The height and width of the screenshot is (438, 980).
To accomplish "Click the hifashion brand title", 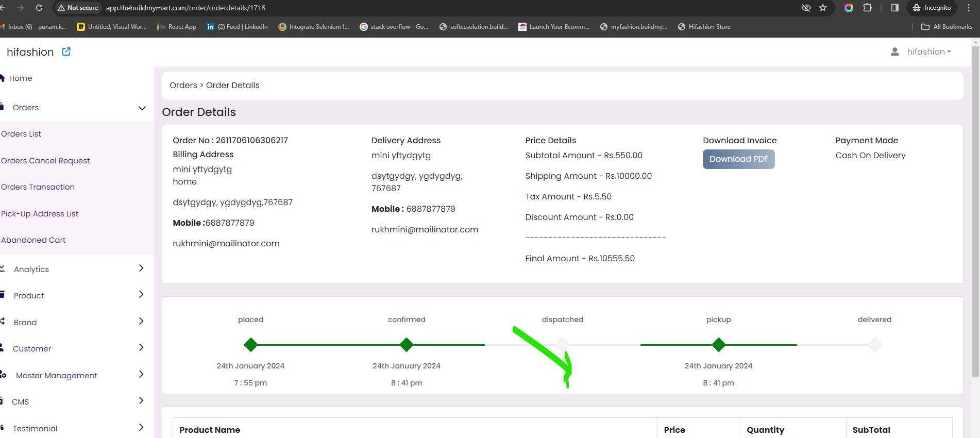I will coord(30,52).
